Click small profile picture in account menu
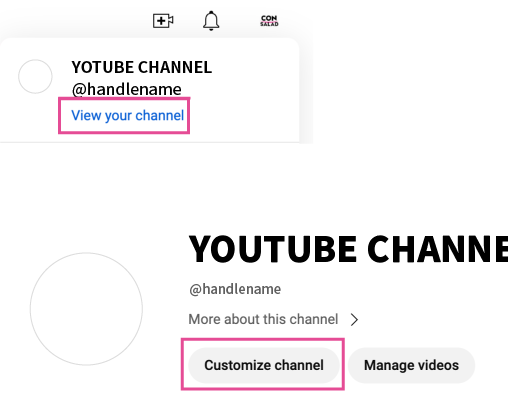508x419 pixels. (35, 76)
